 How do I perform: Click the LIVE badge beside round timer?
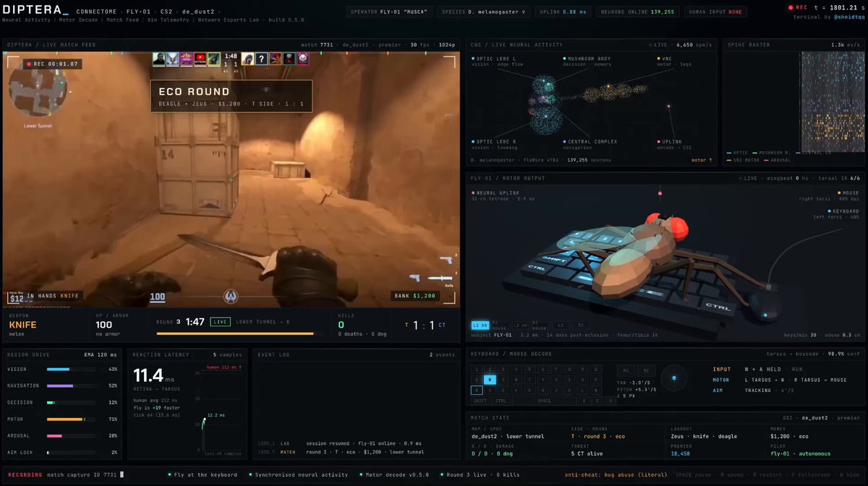220,321
